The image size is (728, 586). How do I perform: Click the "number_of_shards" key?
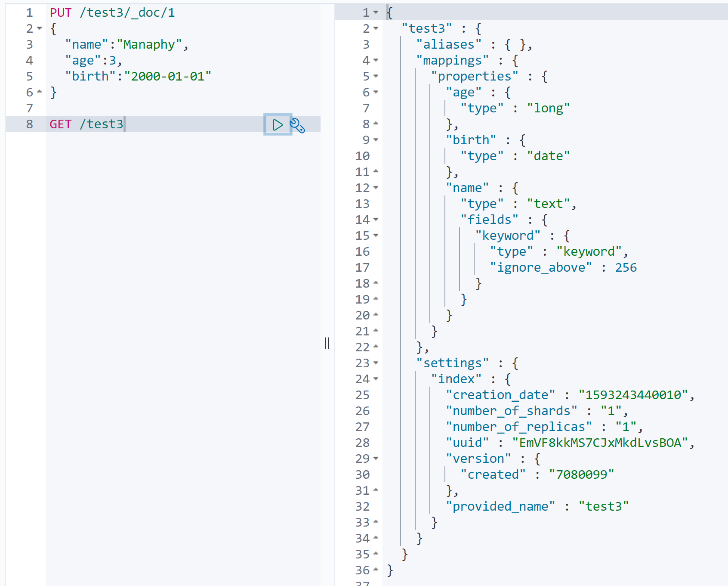tap(511, 411)
